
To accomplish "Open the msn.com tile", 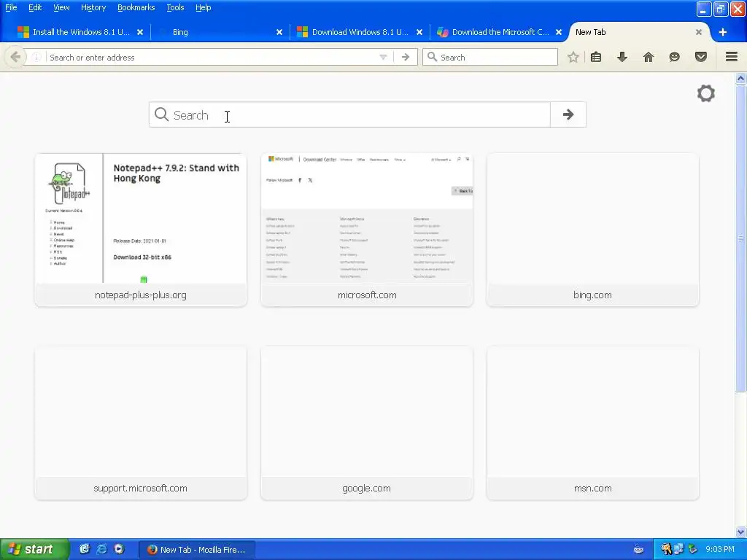I will (x=592, y=423).
